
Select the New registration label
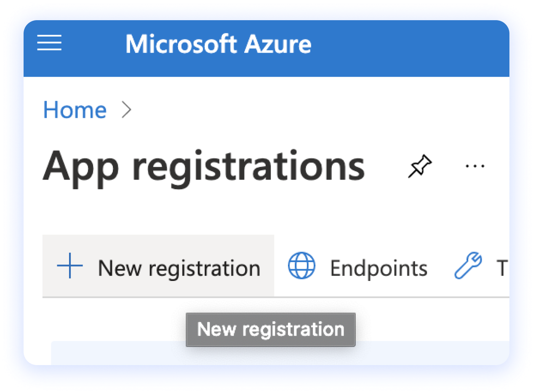point(179,268)
